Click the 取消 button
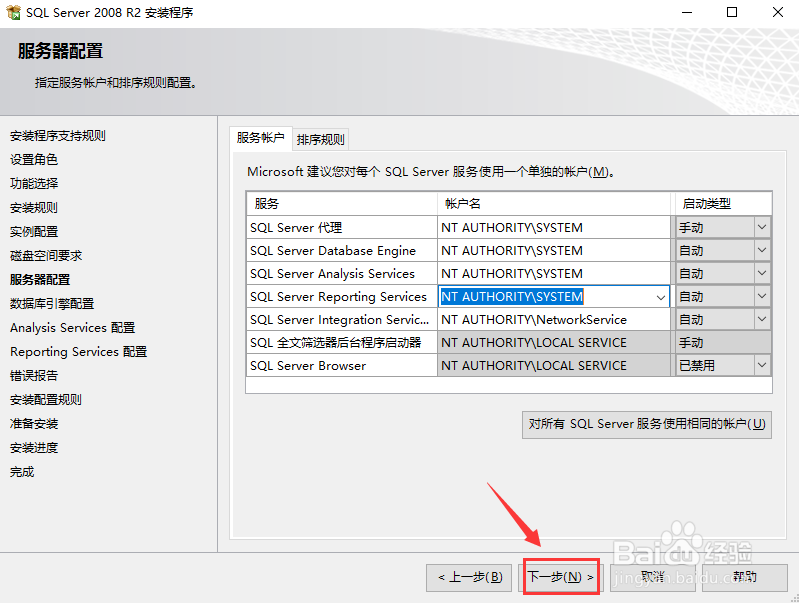 pos(652,577)
